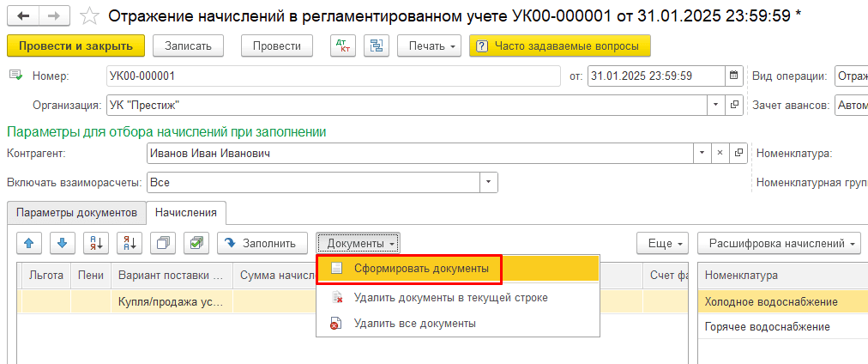Move row down with blue down arrow
868x364 pixels.
(x=62, y=244)
